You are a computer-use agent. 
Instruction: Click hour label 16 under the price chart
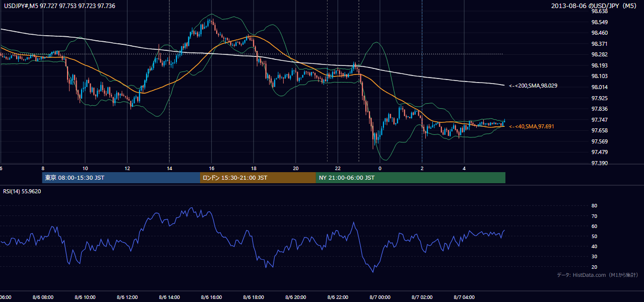click(x=212, y=168)
